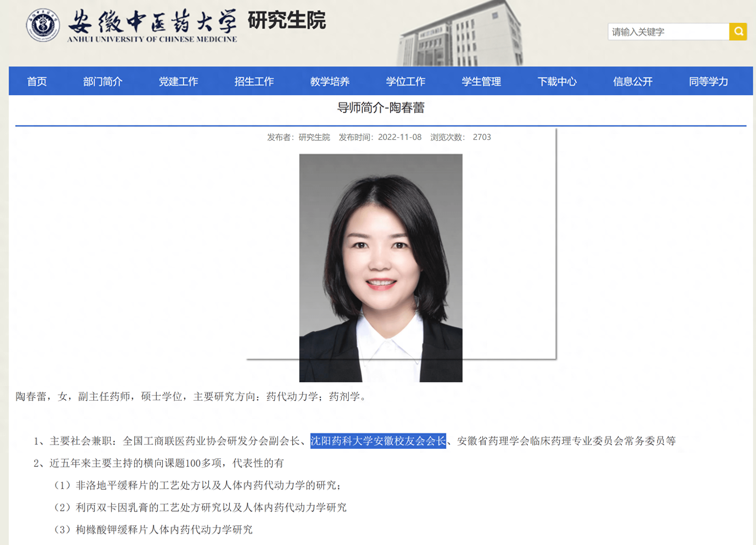Open the 信息公开 navigation item
This screenshot has width=756, height=545.
pyautogui.click(x=633, y=81)
